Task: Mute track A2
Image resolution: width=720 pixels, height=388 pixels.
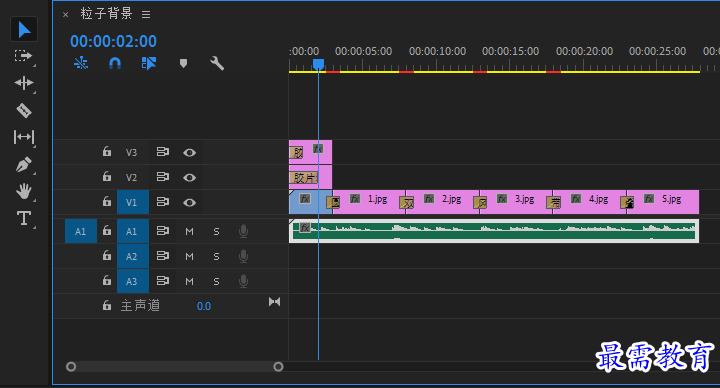Action: tap(189, 256)
